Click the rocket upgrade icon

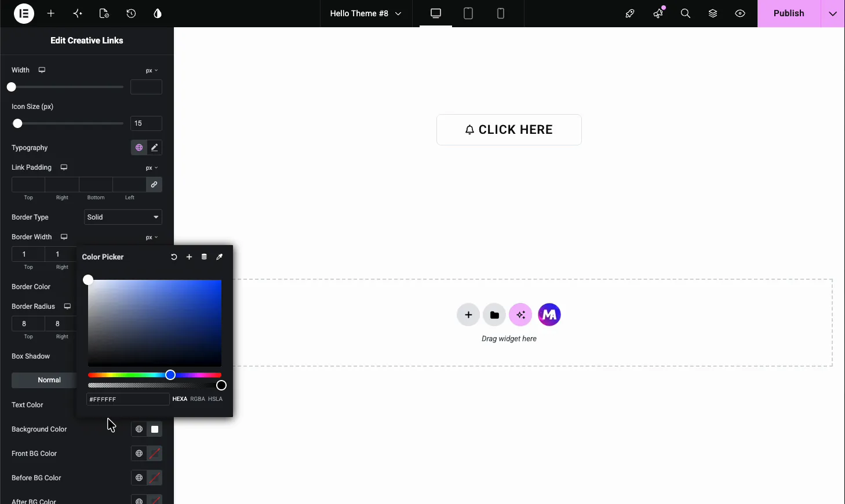(630, 13)
